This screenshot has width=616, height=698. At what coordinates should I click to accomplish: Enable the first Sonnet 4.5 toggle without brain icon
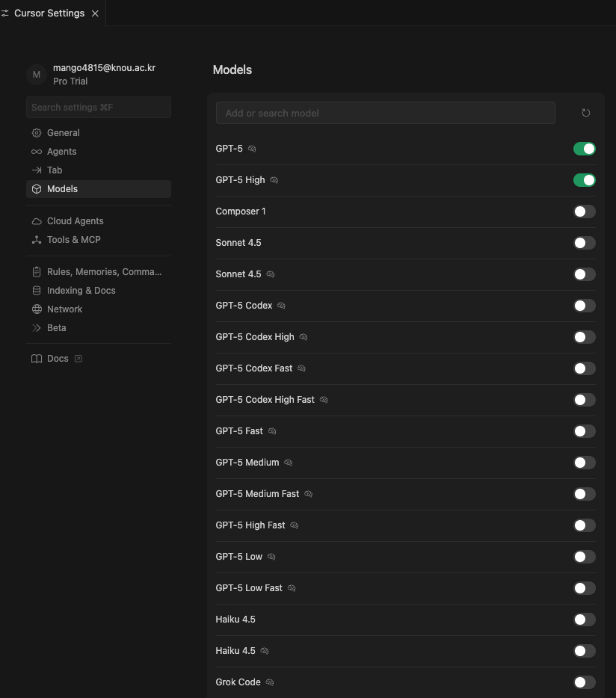click(585, 243)
